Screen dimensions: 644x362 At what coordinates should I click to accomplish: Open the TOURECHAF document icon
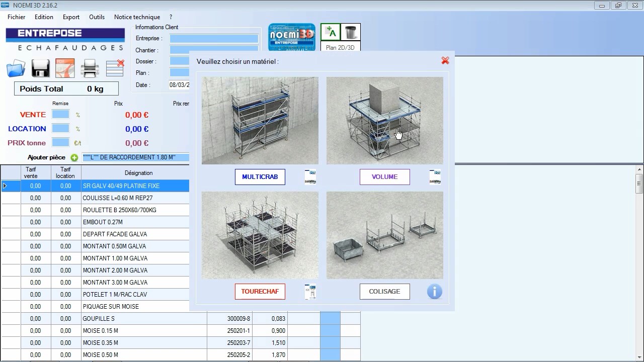[310, 292]
